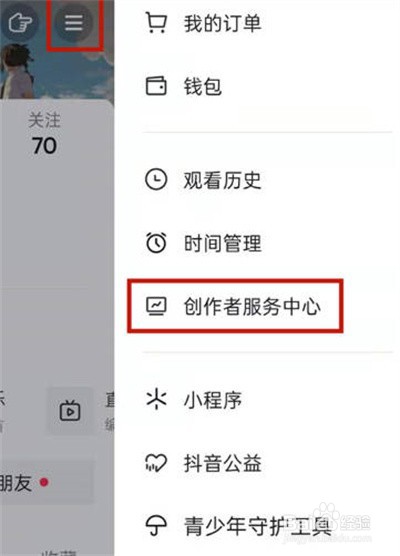Image resolution: width=400 pixels, height=556 pixels.
Task: Select 小程序 entry
Action: coord(212,400)
